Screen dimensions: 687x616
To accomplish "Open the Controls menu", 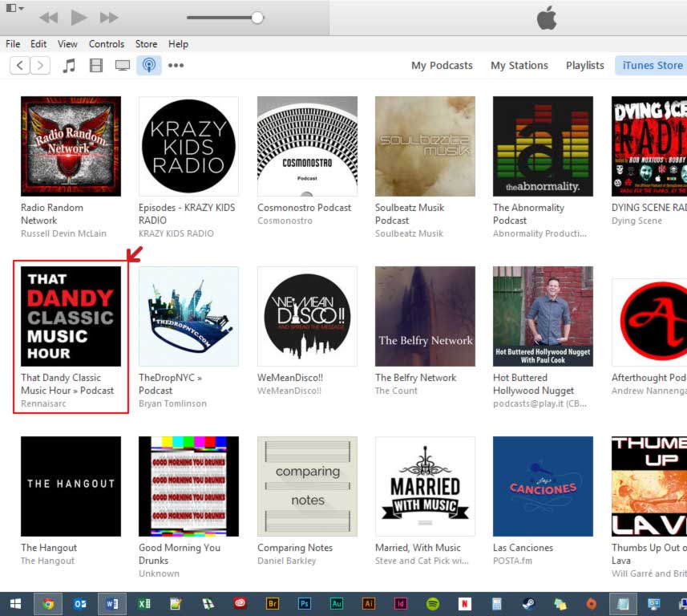I will (x=107, y=44).
